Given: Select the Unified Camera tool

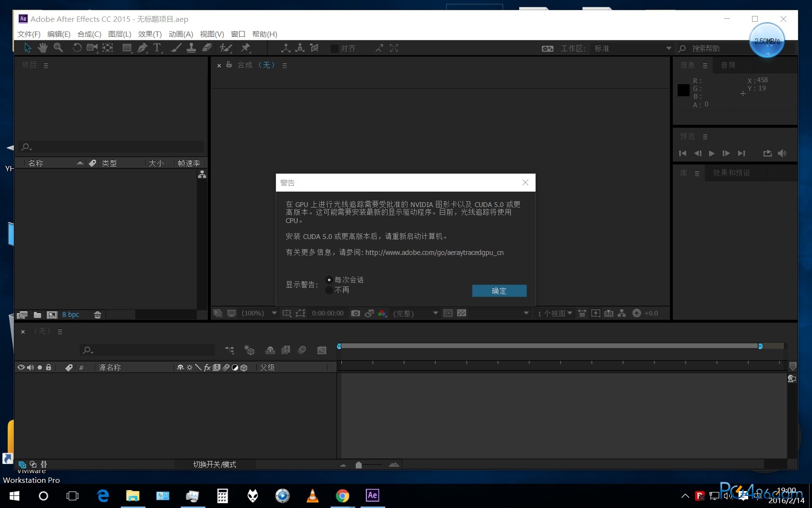Looking at the screenshot, I should tap(92, 48).
